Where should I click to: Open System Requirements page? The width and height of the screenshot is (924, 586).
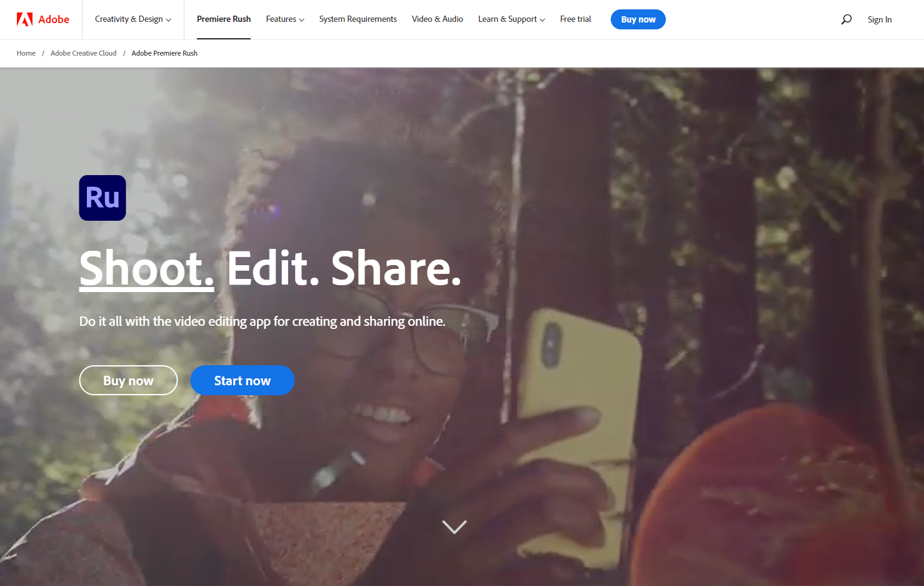(358, 19)
